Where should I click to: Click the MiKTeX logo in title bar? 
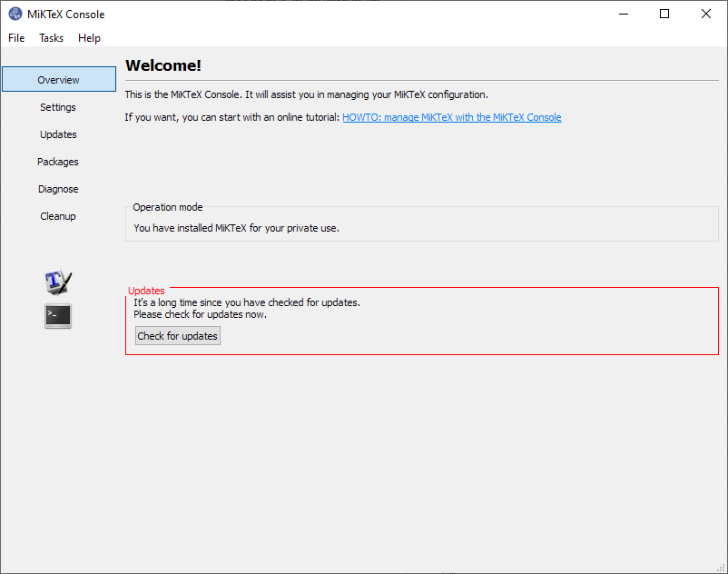15,14
